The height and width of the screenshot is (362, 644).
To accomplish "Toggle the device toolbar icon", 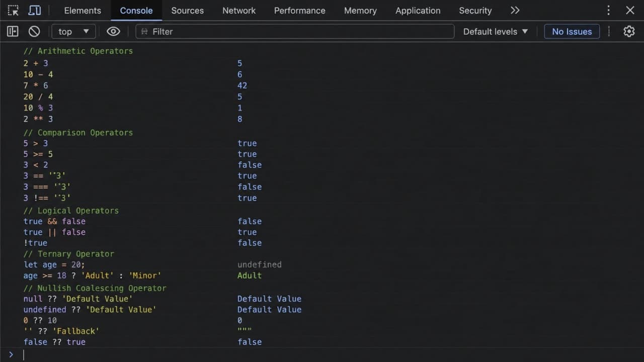I will pos(35,10).
